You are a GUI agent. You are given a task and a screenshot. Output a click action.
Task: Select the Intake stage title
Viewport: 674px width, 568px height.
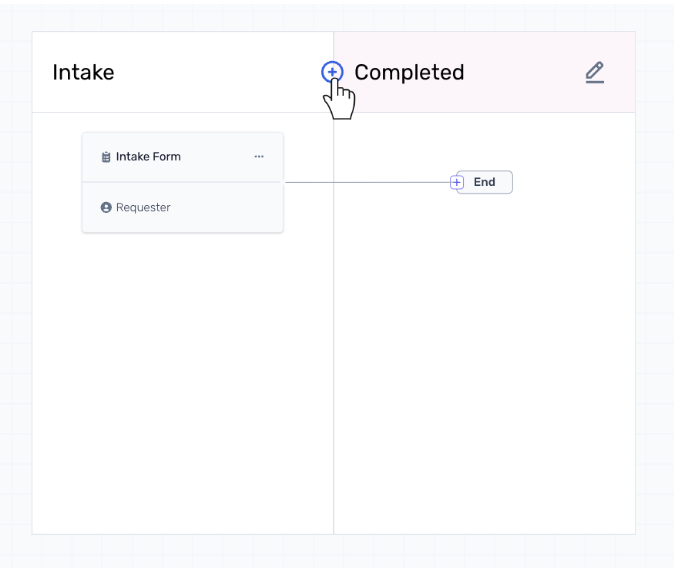(83, 73)
